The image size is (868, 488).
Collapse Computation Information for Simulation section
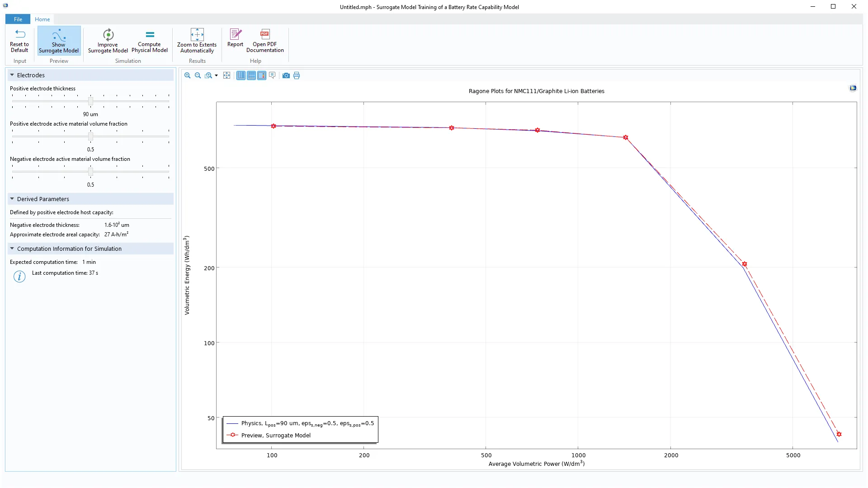12,249
